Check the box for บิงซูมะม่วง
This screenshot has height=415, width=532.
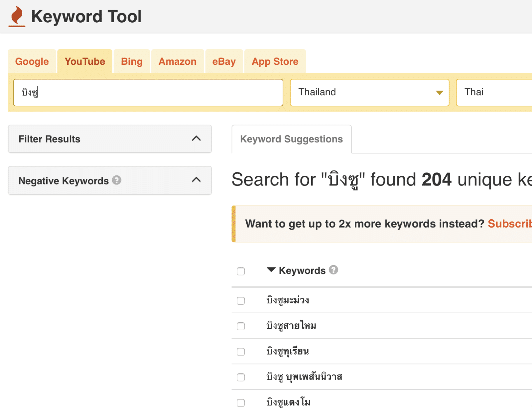click(x=241, y=301)
